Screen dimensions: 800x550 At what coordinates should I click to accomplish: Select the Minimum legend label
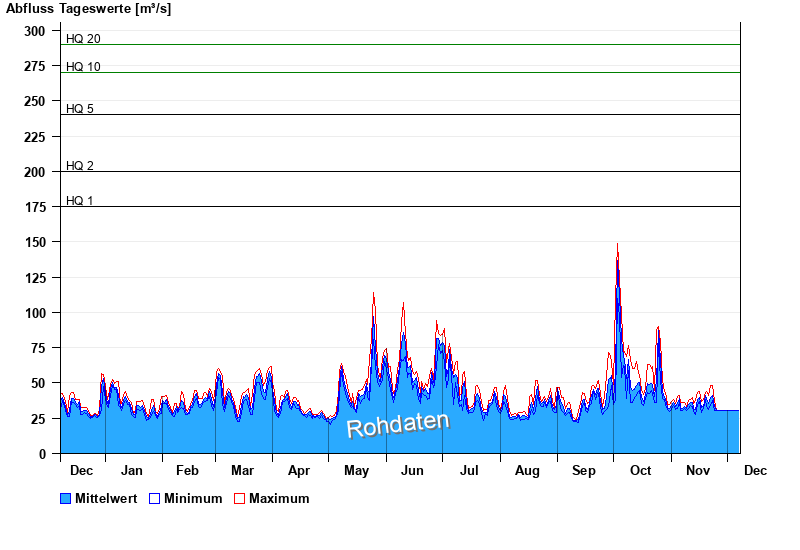pyautogui.click(x=193, y=498)
